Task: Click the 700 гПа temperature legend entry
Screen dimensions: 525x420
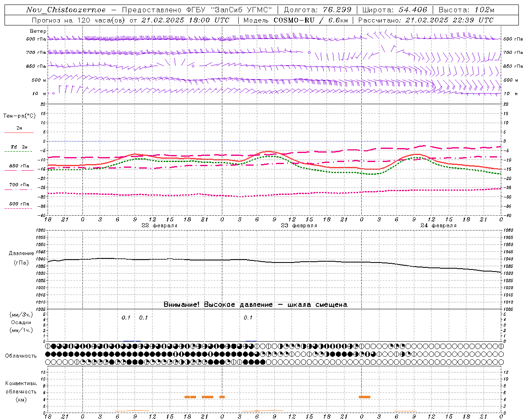Action: 19,185
